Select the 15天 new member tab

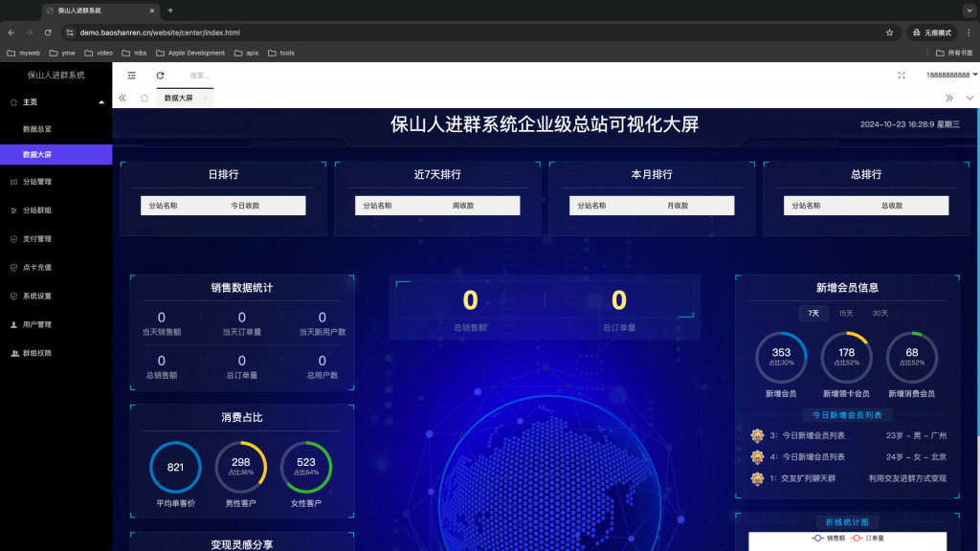pyautogui.click(x=846, y=313)
